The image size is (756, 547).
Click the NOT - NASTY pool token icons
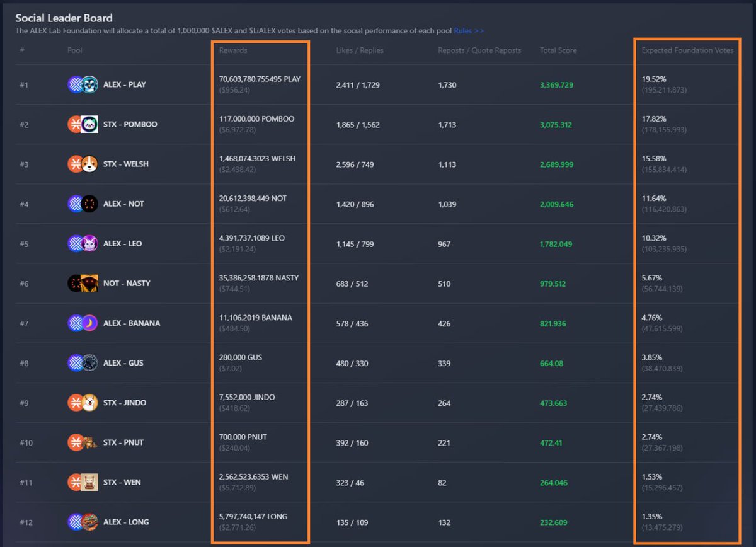tap(83, 283)
